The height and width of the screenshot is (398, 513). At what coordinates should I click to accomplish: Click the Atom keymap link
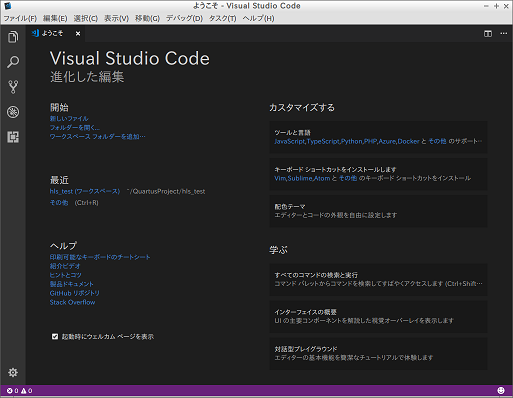322,178
